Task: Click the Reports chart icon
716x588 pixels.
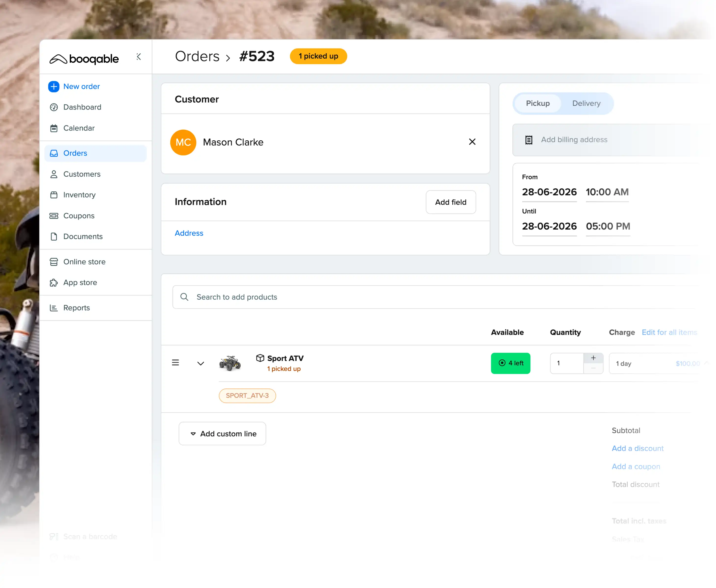Action: pos(53,308)
